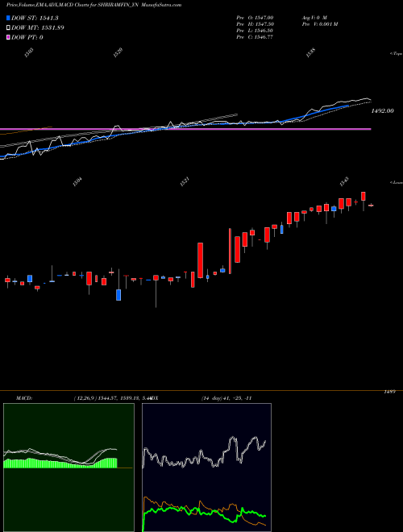
Task: Open the ADX indicator chart panel
Action: 206,468
